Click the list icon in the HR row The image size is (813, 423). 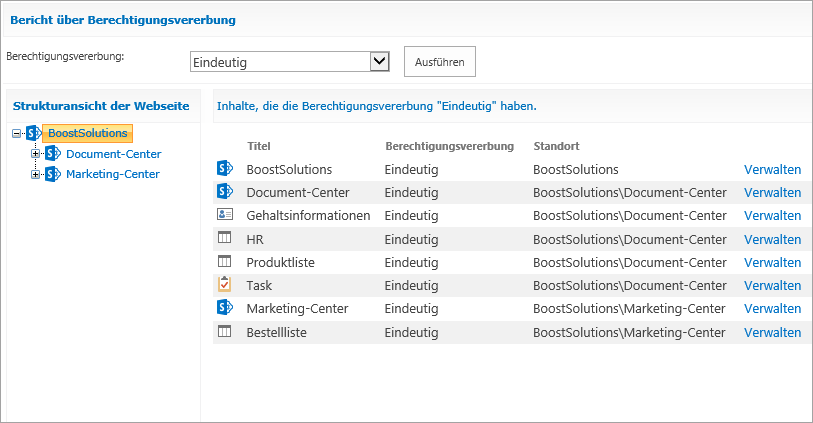(225, 237)
